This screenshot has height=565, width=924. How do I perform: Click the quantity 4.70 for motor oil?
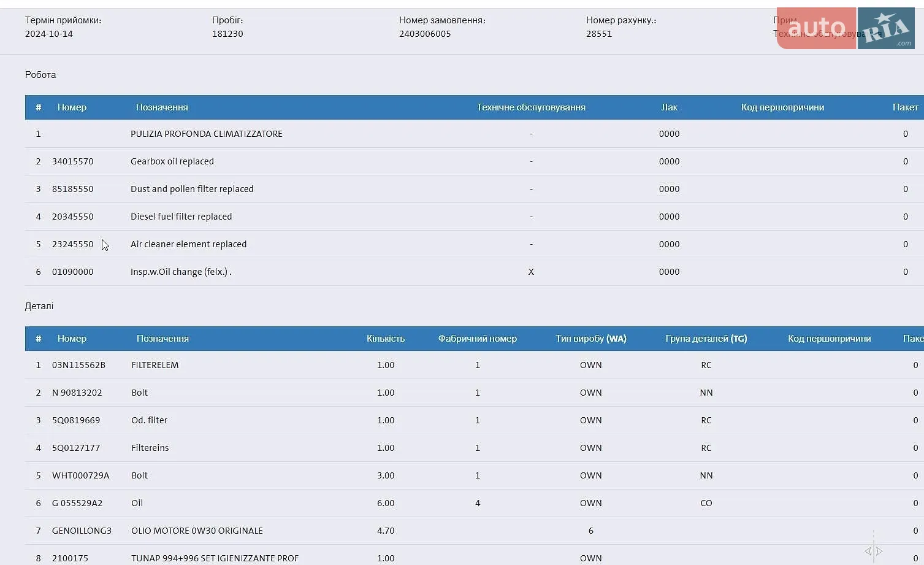[386, 531]
